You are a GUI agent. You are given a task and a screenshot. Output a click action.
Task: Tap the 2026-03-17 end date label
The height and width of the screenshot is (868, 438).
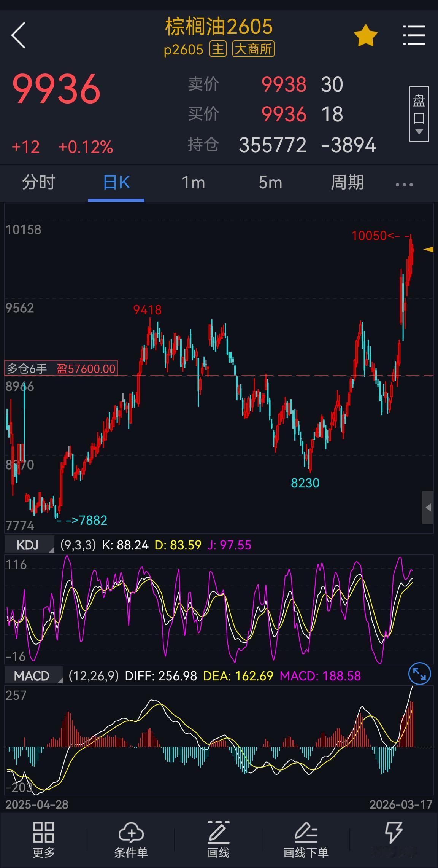401,804
